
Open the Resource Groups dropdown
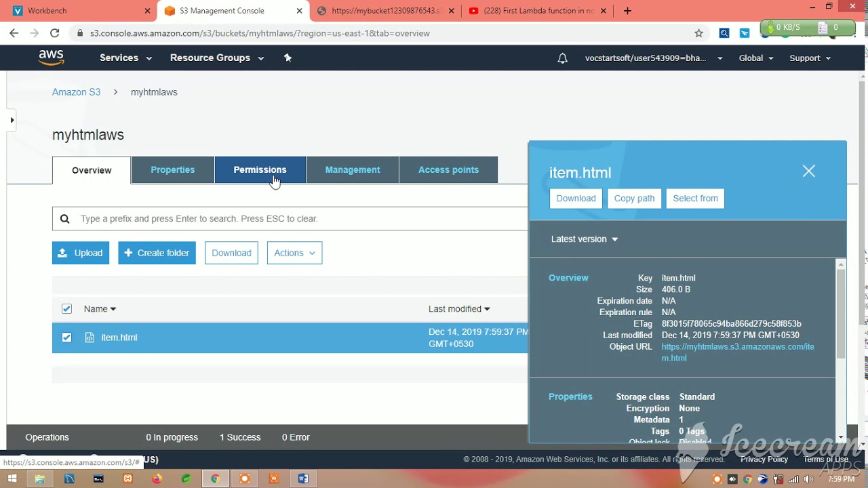tap(217, 58)
